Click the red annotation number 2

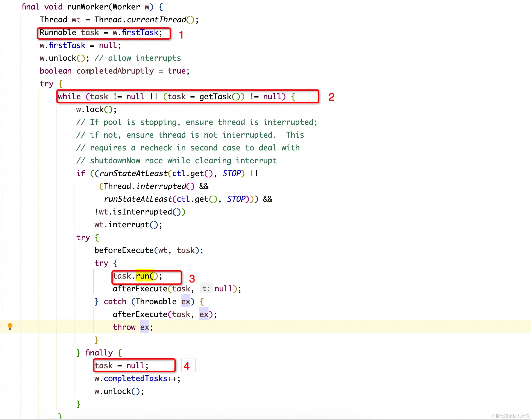pyautogui.click(x=331, y=97)
